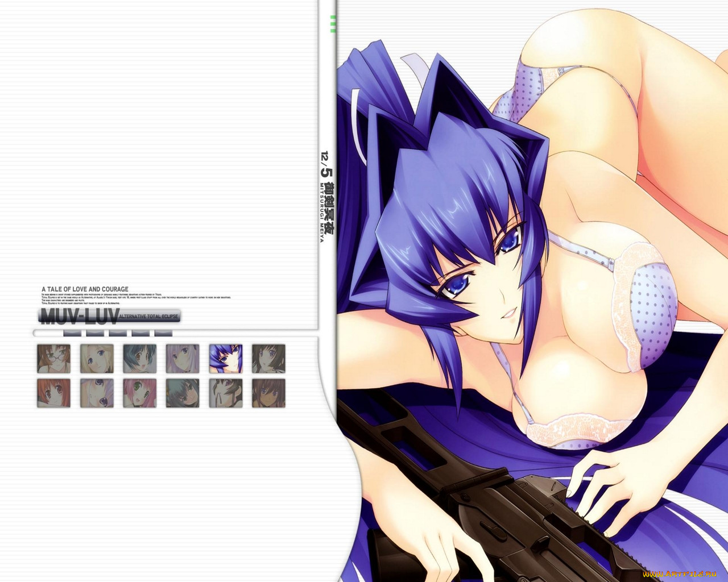Image resolution: width=728 pixels, height=582 pixels.
Task: Click the MUV-LUV logo banner
Action: point(109,316)
